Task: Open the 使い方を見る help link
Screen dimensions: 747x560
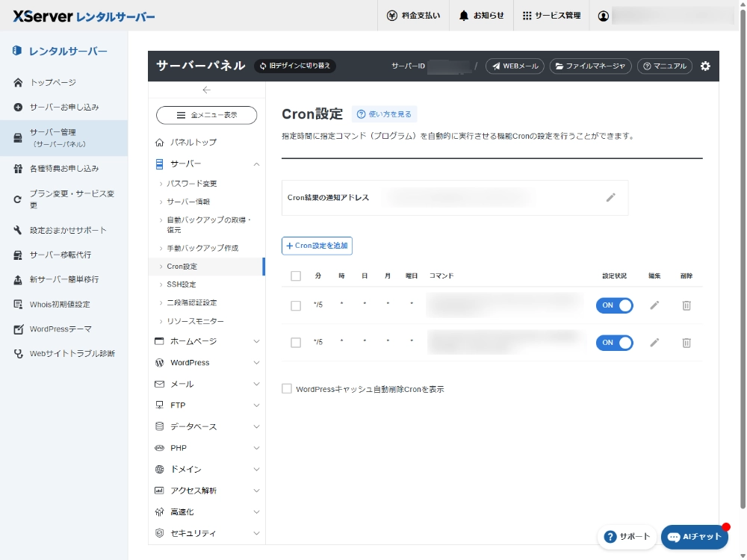Action: point(384,114)
